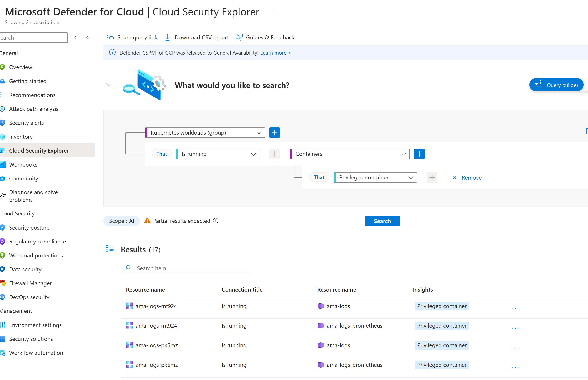
Task: Click the Search button to run query
Action: (x=382, y=221)
